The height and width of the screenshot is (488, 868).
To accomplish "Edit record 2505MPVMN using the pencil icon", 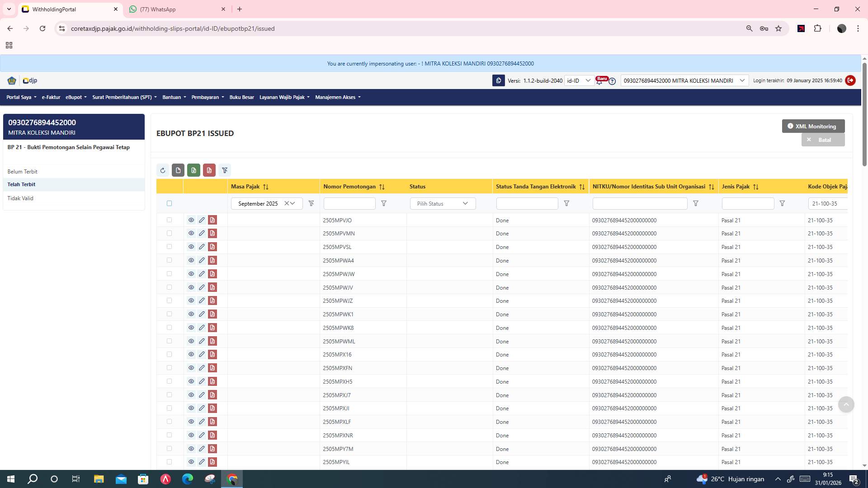I will 202,233.
